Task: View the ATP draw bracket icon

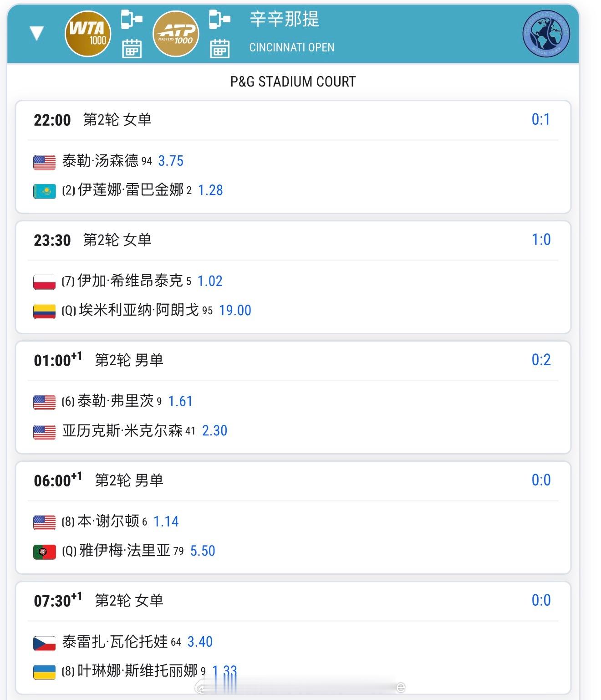Action: pyautogui.click(x=219, y=20)
